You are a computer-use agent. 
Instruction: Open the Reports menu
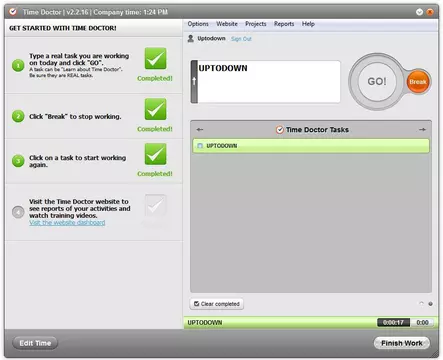tap(284, 24)
